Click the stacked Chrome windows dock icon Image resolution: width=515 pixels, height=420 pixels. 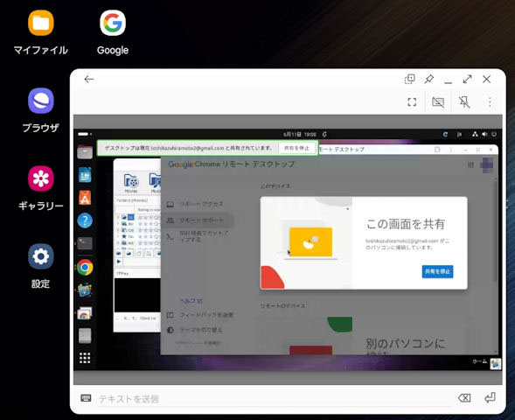click(x=85, y=313)
